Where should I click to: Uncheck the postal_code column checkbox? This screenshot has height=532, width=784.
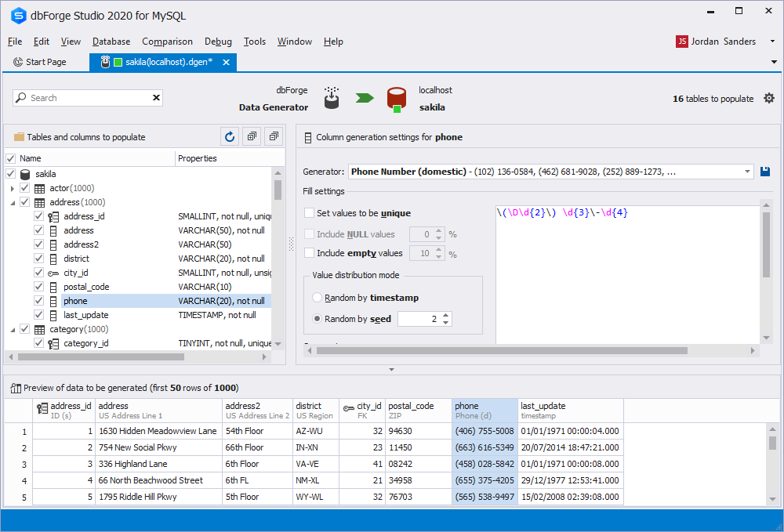click(x=38, y=286)
